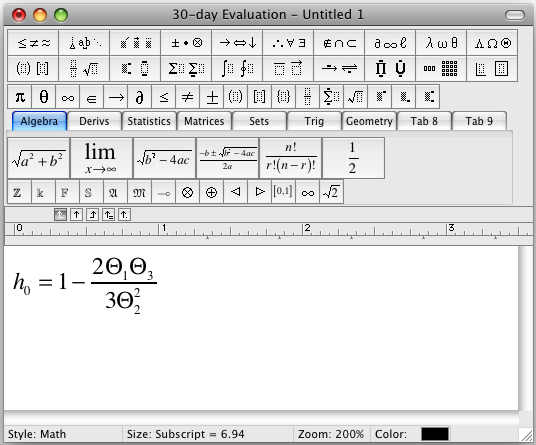The width and height of the screenshot is (536, 445).
Task: Insert double-struck Z symbol
Action: click(x=19, y=192)
